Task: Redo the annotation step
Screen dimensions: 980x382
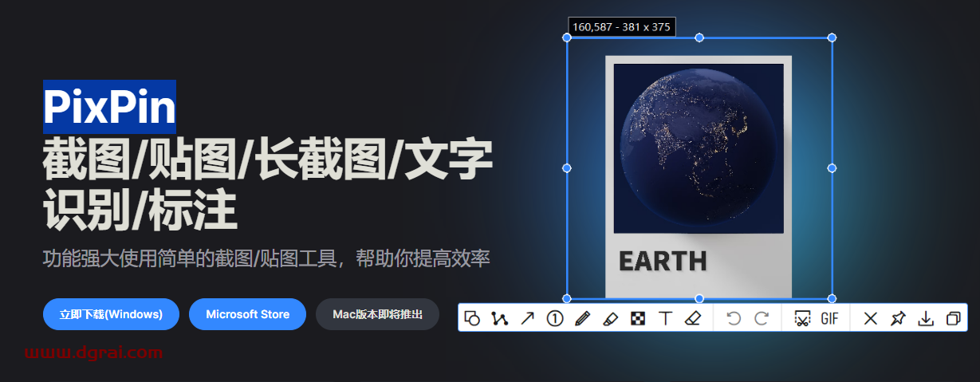Action: coord(762,318)
